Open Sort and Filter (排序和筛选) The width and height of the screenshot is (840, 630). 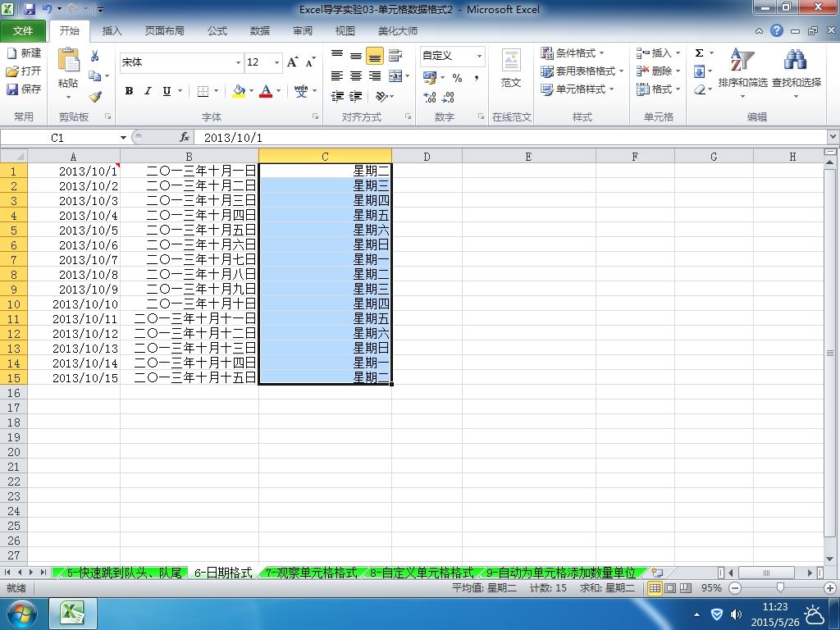pos(742,72)
